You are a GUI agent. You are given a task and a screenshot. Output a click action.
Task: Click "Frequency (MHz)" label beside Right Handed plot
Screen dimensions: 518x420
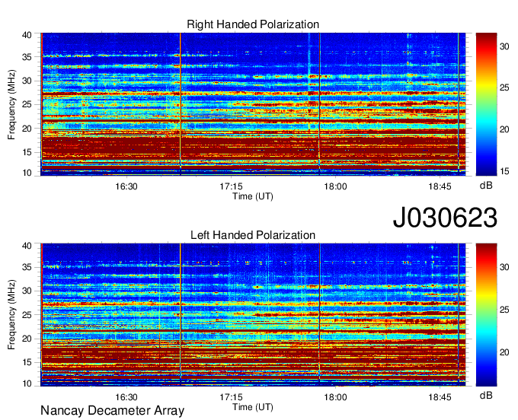(x=11, y=104)
